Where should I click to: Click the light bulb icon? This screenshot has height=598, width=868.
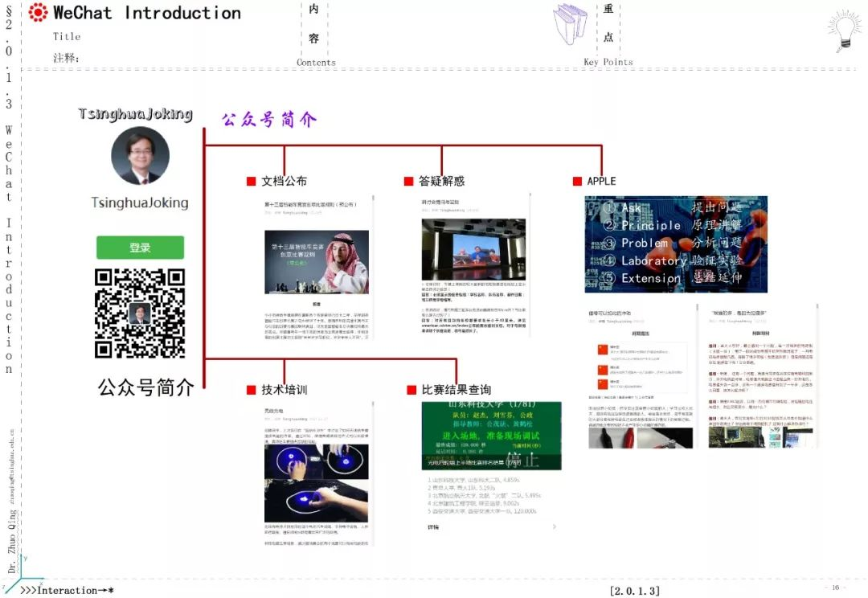[845, 31]
